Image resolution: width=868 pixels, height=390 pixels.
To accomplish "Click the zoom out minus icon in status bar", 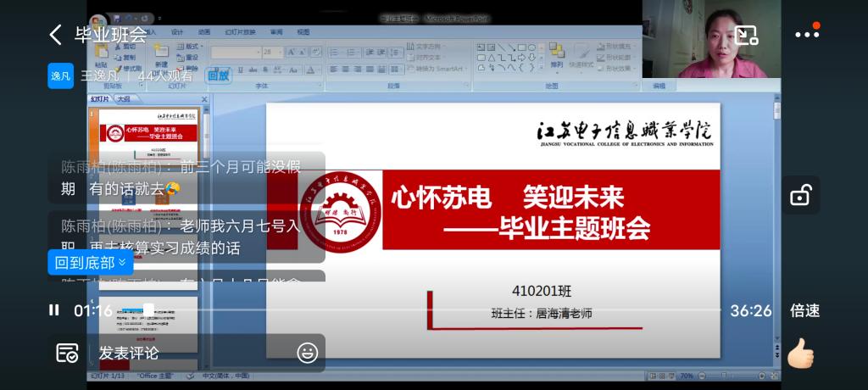I will (x=702, y=376).
